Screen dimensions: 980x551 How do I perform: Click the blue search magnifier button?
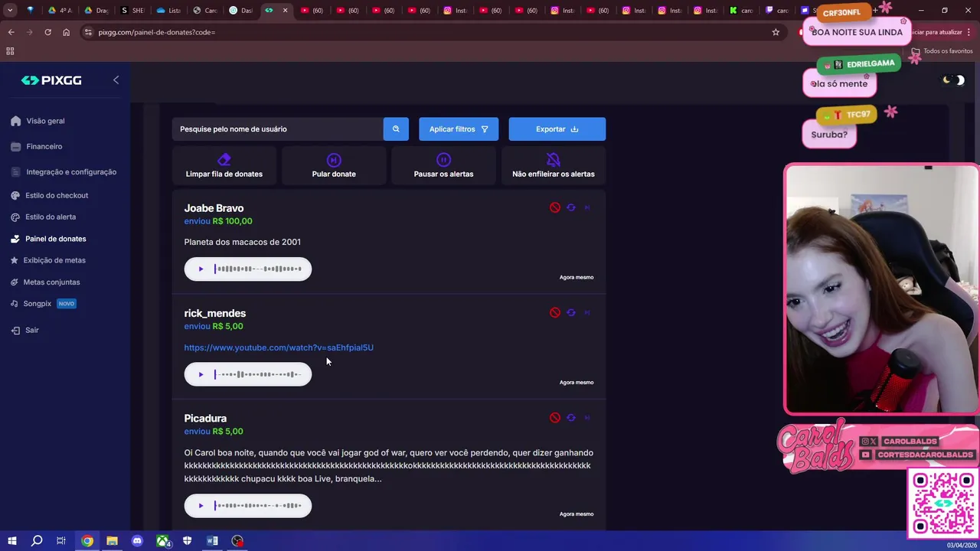pos(396,129)
